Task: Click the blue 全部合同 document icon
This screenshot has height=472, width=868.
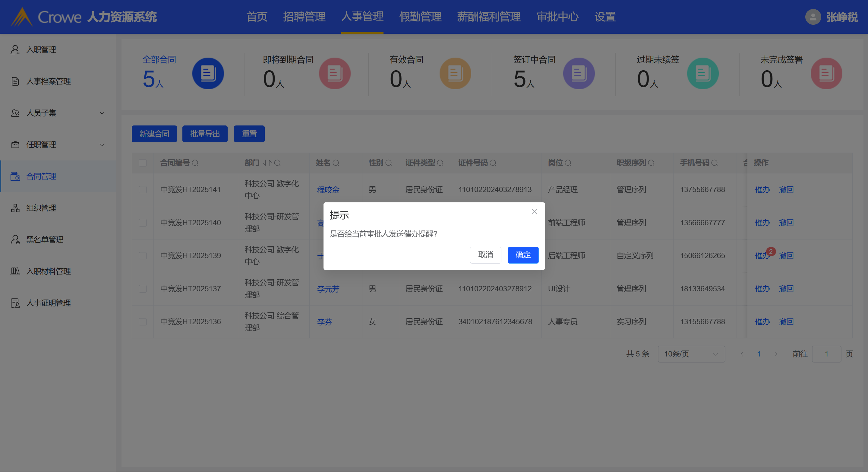Action: pos(208,74)
